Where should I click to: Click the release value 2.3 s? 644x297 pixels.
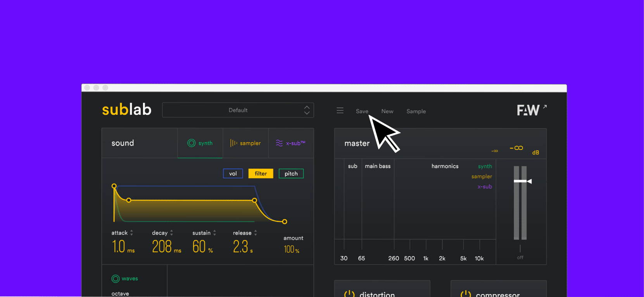pos(243,247)
